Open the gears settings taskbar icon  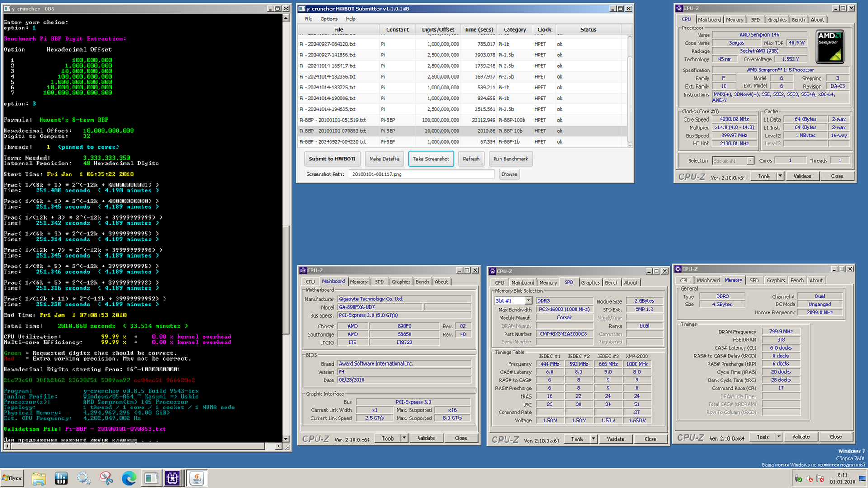click(84, 478)
